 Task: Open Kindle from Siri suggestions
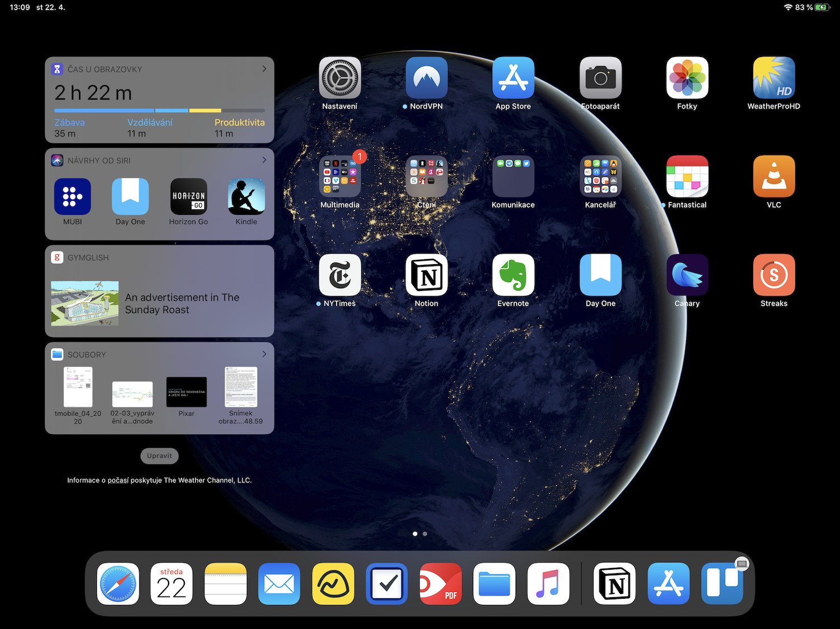tap(246, 196)
